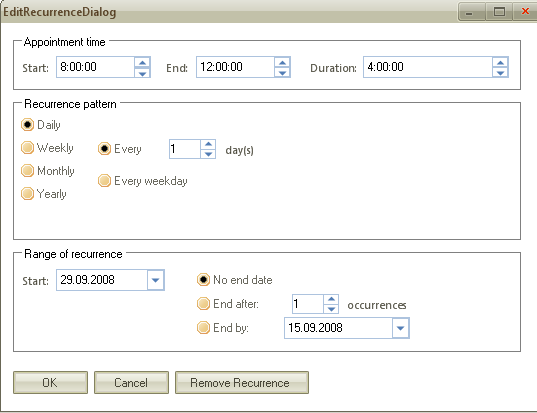The width and height of the screenshot is (537, 413).
Task: Increase the End time using up arrow
Action: click(x=282, y=62)
